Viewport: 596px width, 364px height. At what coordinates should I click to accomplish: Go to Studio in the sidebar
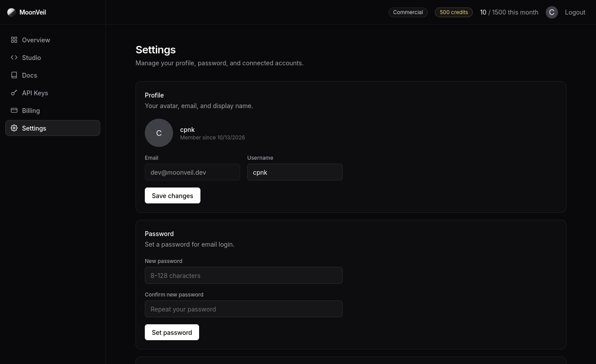[x=53, y=57]
